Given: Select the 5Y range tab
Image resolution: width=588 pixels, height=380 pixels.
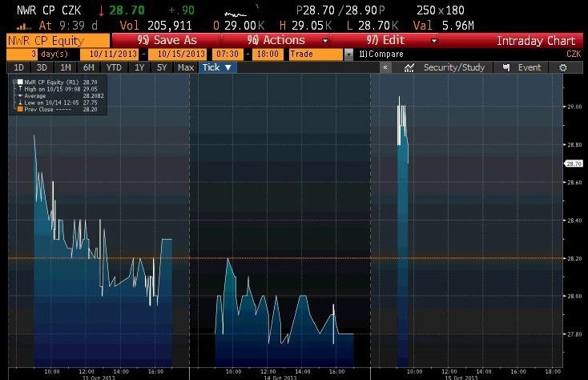Looking at the screenshot, I should (x=162, y=67).
